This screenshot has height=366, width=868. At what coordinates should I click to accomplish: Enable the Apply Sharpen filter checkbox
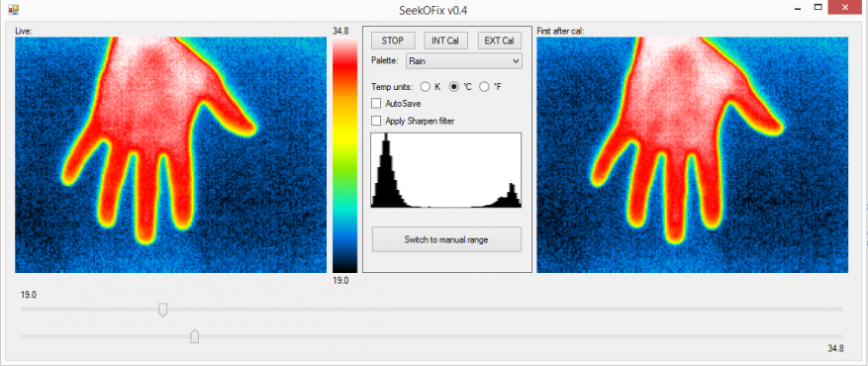pos(376,121)
